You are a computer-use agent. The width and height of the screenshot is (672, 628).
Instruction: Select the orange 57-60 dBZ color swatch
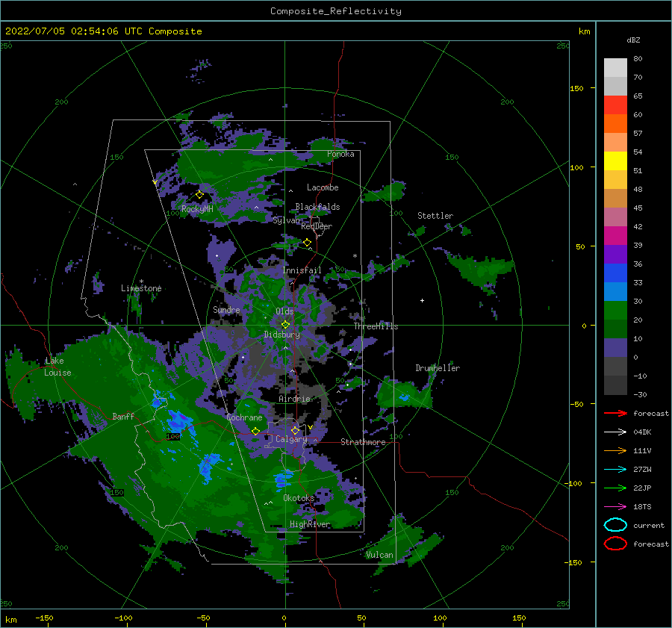615,124
